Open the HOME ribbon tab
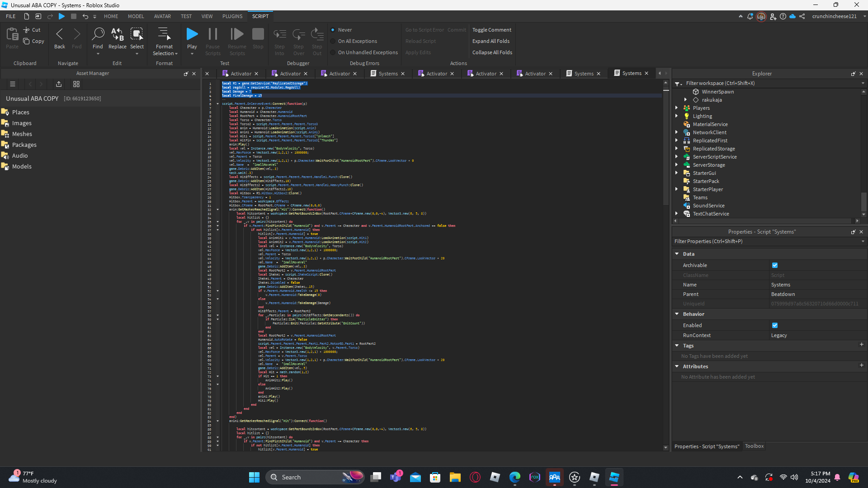The image size is (868, 488). pos(111,16)
